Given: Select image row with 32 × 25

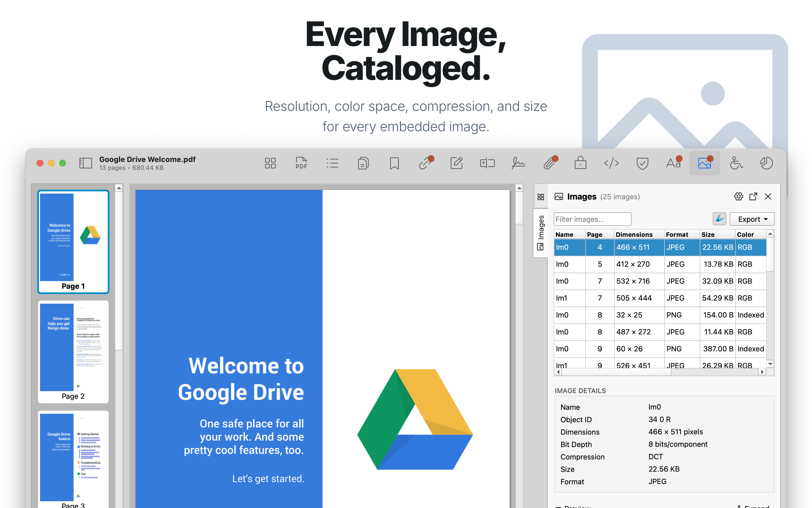Looking at the screenshot, I should [660, 315].
